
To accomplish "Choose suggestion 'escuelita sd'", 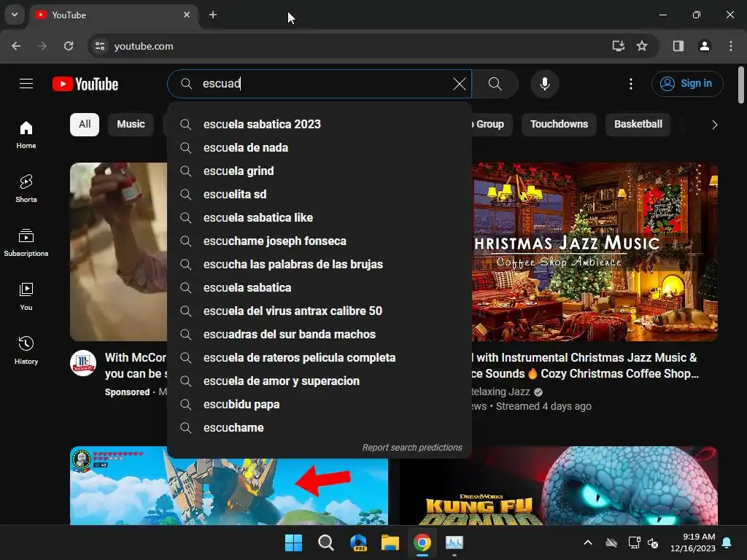I will (320, 194).
